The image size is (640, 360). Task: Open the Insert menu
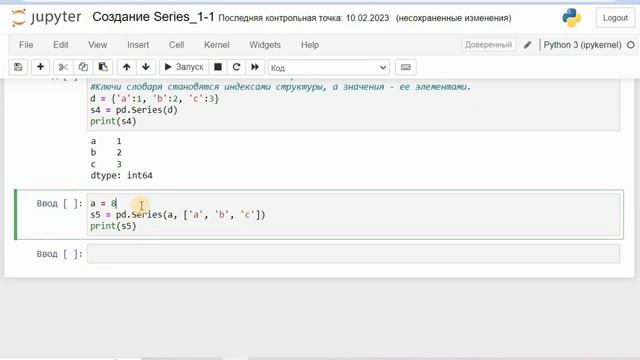coord(138,45)
